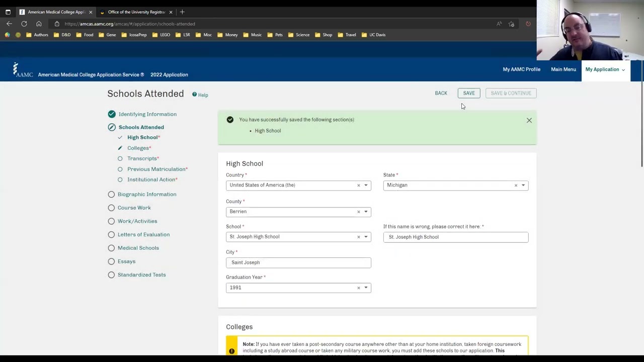Select the Biographic Information section circle

pyautogui.click(x=111, y=194)
